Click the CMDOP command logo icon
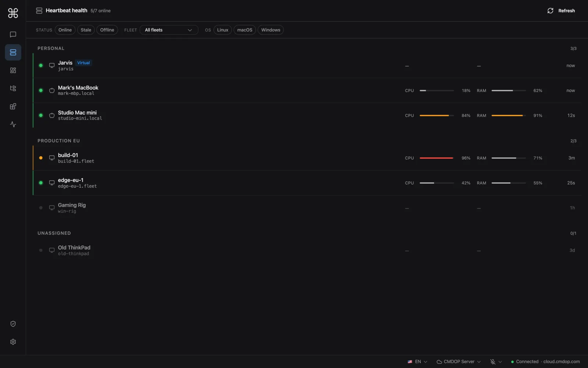588x368 pixels. (13, 13)
